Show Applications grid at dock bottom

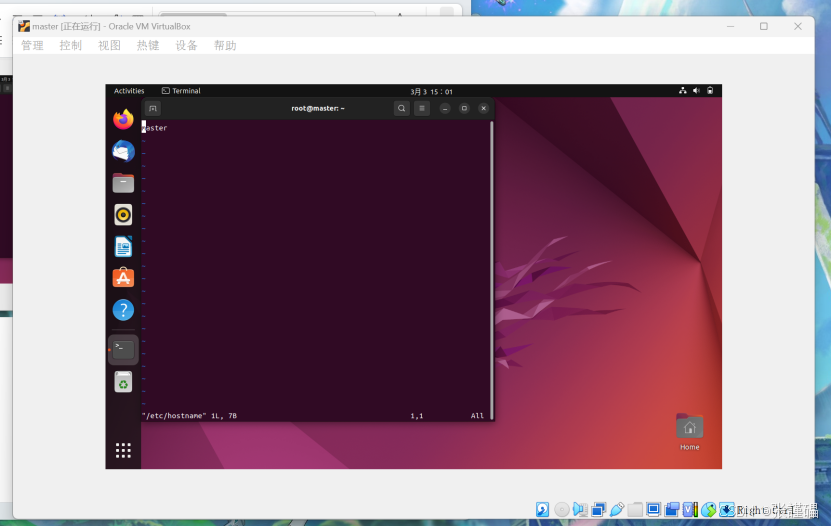pos(123,450)
